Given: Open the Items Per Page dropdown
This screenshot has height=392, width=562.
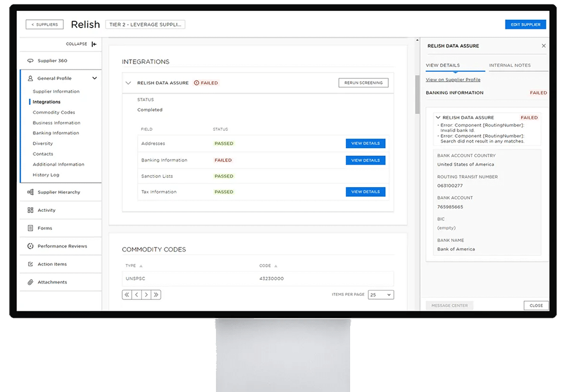Looking at the screenshot, I should pos(381,295).
